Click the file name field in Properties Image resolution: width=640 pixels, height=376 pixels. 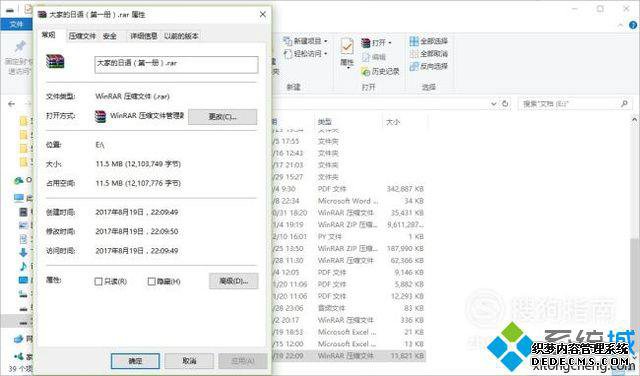176,65
